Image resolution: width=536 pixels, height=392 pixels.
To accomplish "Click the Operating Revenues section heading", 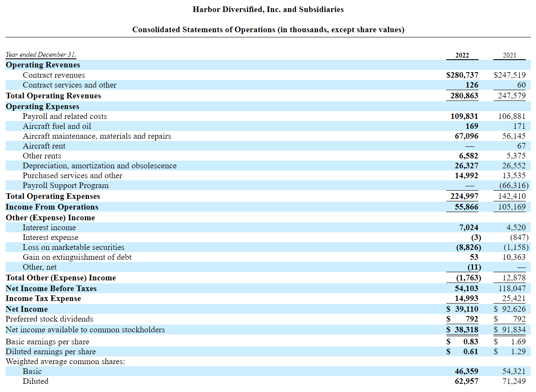I will pyautogui.click(x=43, y=65).
